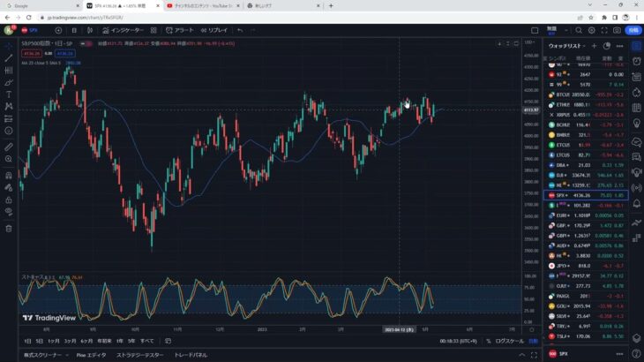The width and height of the screenshot is (644, 362).
Task: Set chart range to 年初来
Action: pyautogui.click(x=104, y=341)
